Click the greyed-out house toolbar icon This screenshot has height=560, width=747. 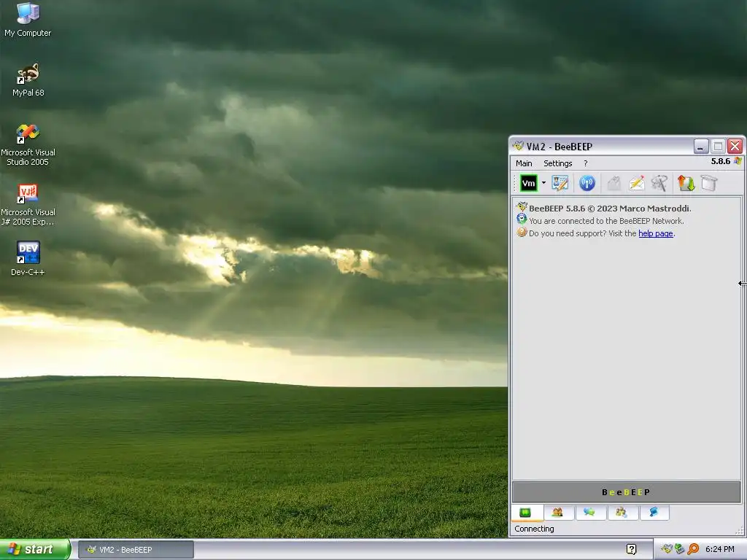click(614, 183)
